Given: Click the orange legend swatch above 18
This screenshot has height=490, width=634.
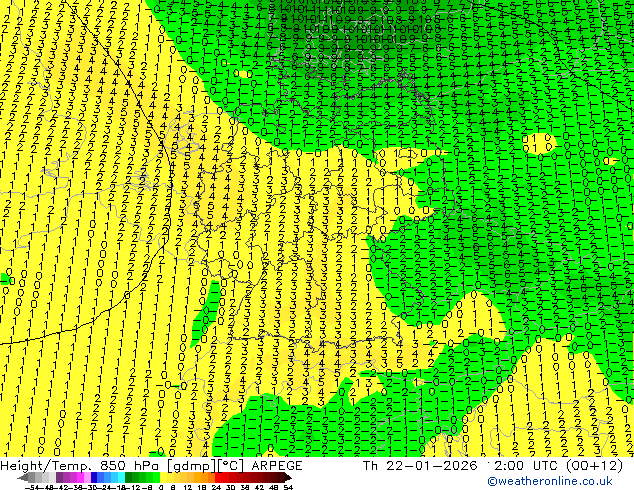Looking at the screenshot, I should click(205, 477).
